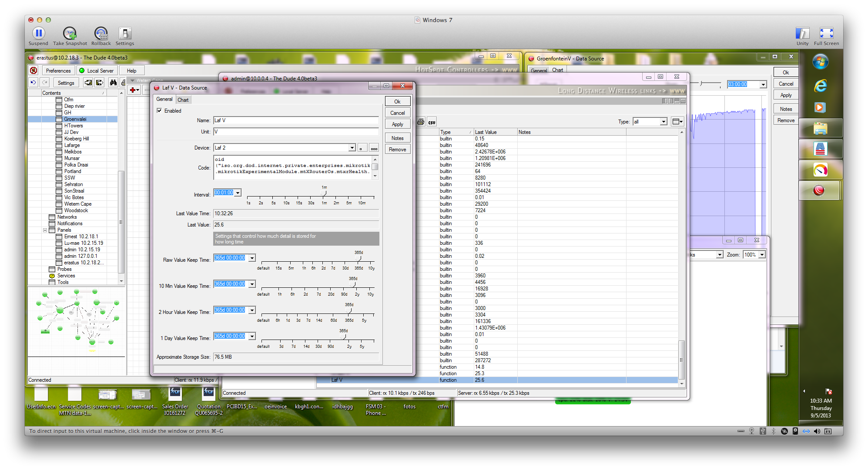
Task: Click the printer icon above the data list
Action: tap(420, 122)
